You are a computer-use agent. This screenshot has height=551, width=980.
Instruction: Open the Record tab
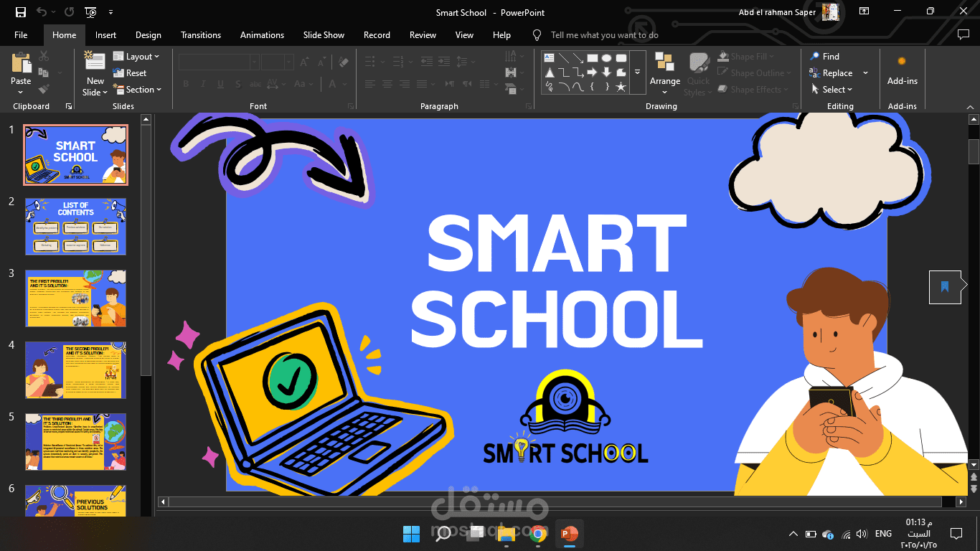(x=377, y=34)
